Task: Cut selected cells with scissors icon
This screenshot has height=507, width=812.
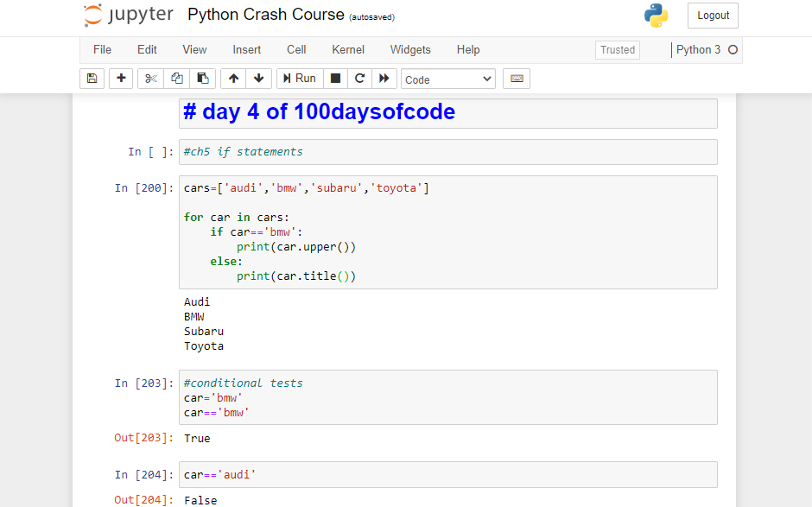Action: point(150,79)
